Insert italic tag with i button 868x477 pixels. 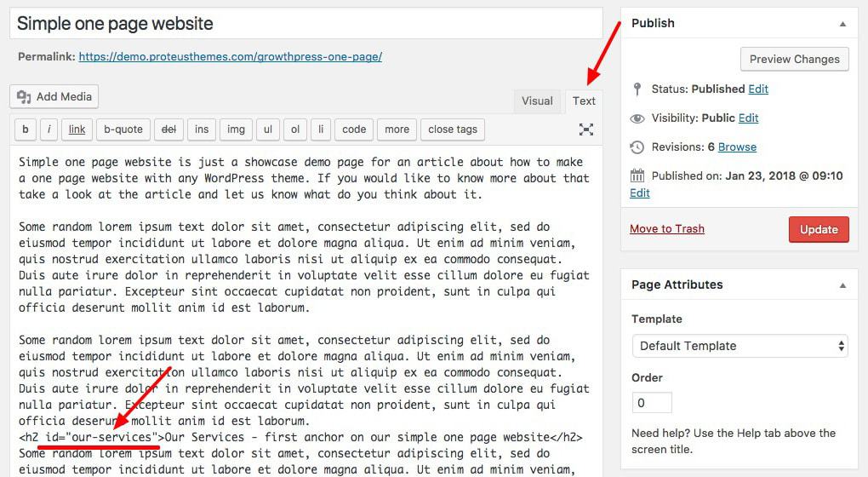pos(49,129)
